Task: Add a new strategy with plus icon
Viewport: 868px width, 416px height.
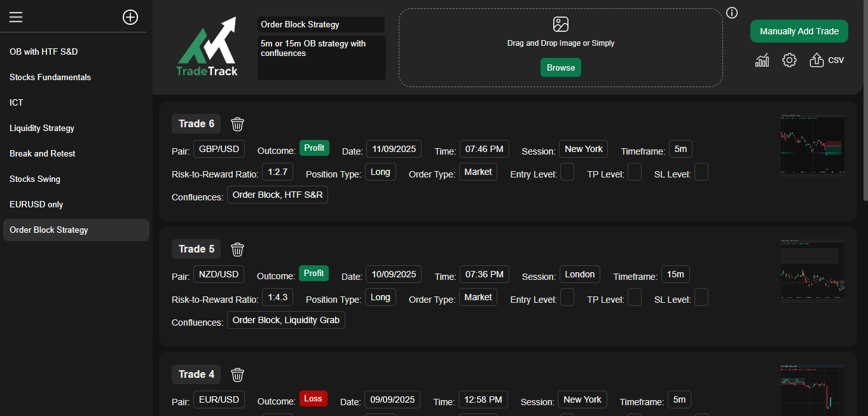Action: coord(130,17)
